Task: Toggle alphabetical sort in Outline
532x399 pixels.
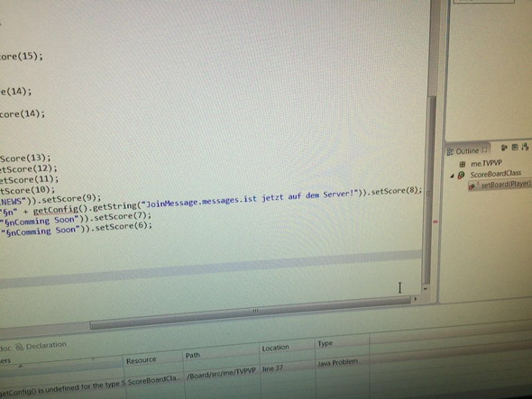Action: [525, 147]
